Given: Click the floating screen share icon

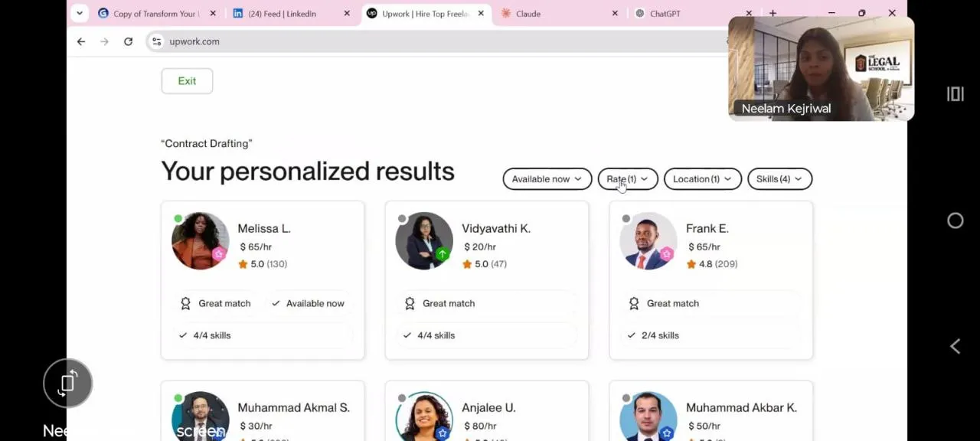Looking at the screenshot, I should point(67,383).
